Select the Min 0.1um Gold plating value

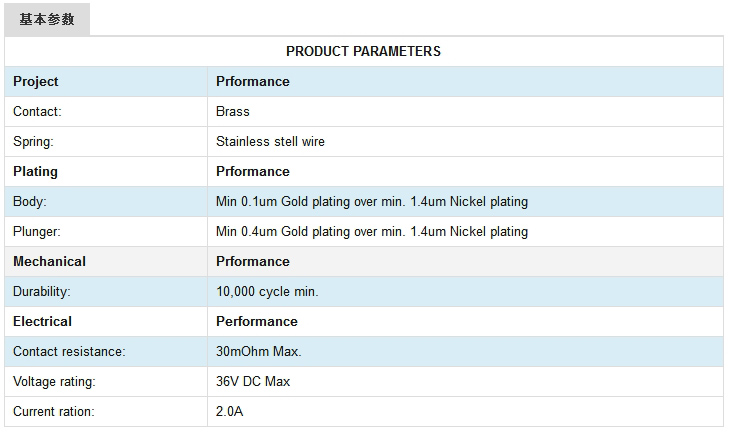(x=371, y=201)
